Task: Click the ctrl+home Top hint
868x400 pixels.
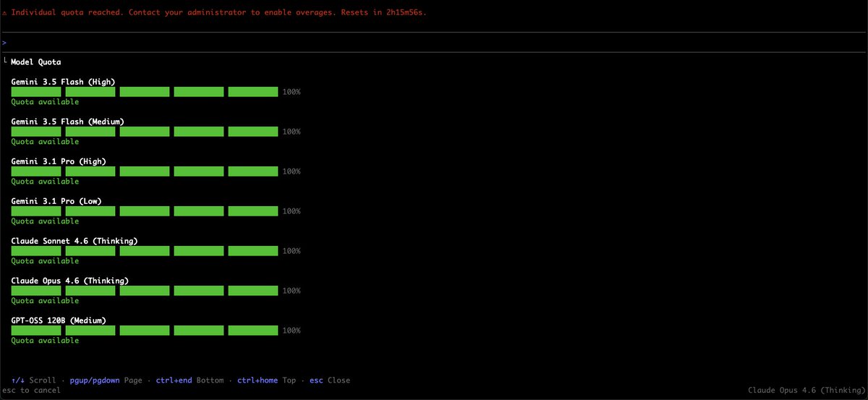Action: 266,380
